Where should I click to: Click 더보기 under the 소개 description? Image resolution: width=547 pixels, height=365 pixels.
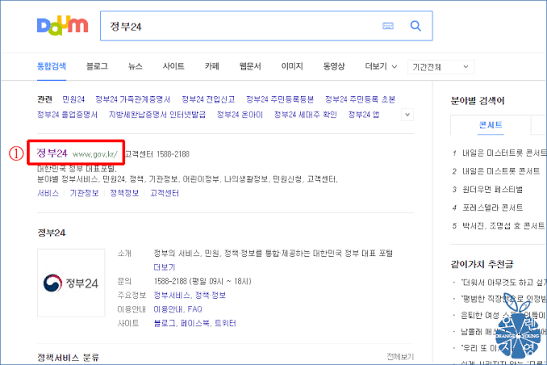click(164, 267)
